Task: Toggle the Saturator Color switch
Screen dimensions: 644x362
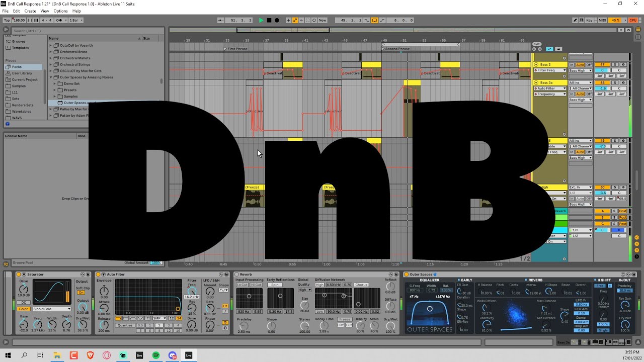Action: tap(23, 309)
